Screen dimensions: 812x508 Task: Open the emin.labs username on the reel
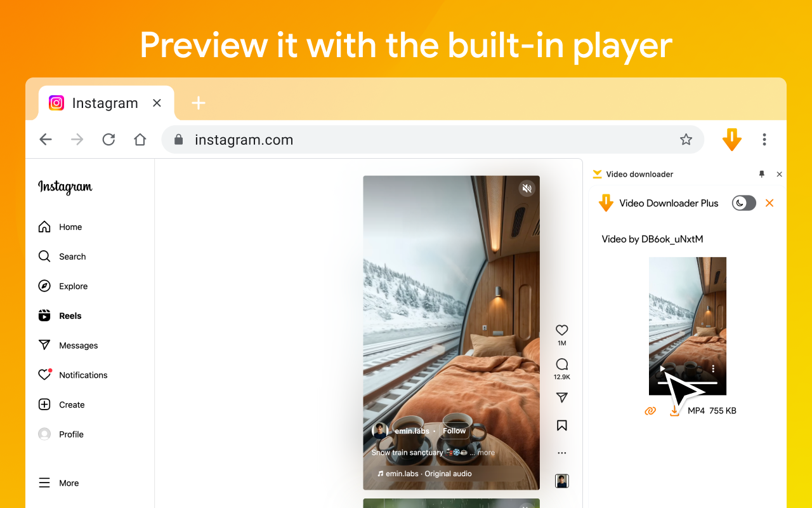click(412, 431)
